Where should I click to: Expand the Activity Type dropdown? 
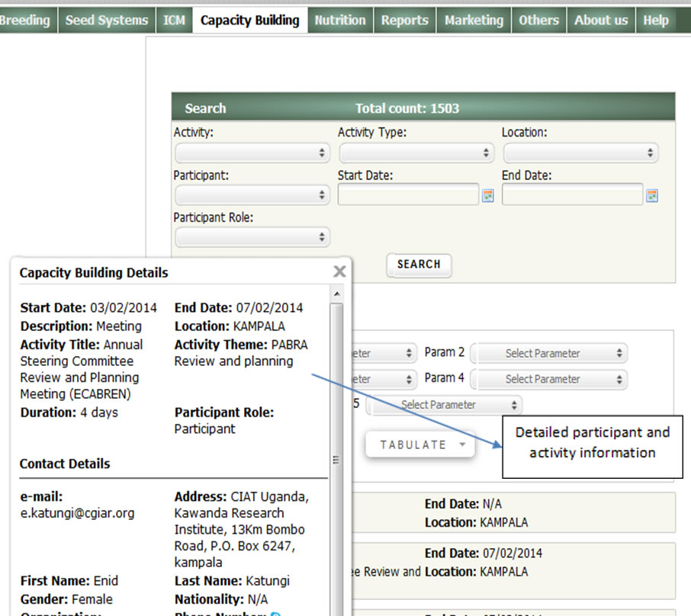coord(416,153)
